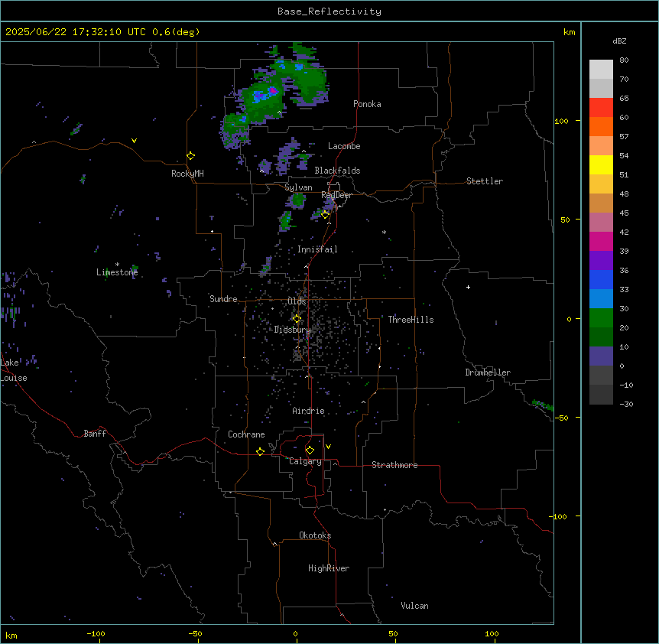Select the 65 value on dBZ legend
Image resolution: width=659 pixels, height=644 pixels.
point(624,98)
